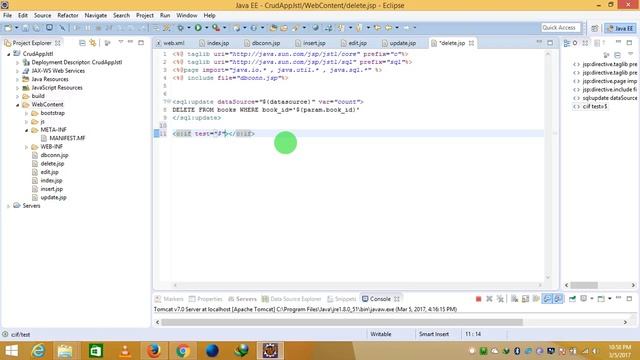This screenshot has height=360, width=640.
Task: Open the Data Source Explorer tab
Action: pos(291,299)
